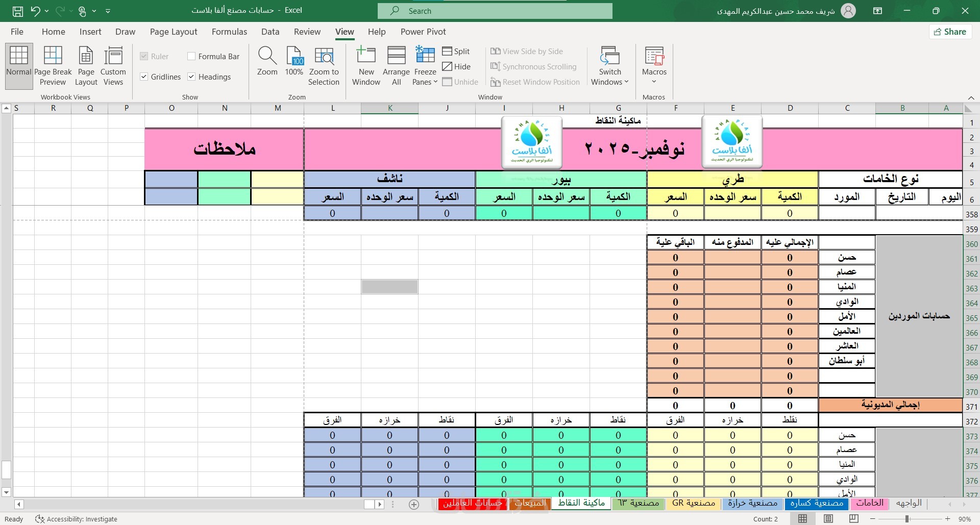Switch to the مصنعية كساره sheet tab
The image size is (980, 525).
coord(817,503)
